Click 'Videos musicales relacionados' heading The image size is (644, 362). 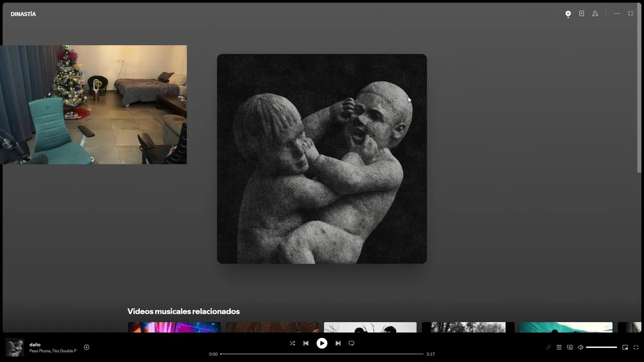coord(183,311)
